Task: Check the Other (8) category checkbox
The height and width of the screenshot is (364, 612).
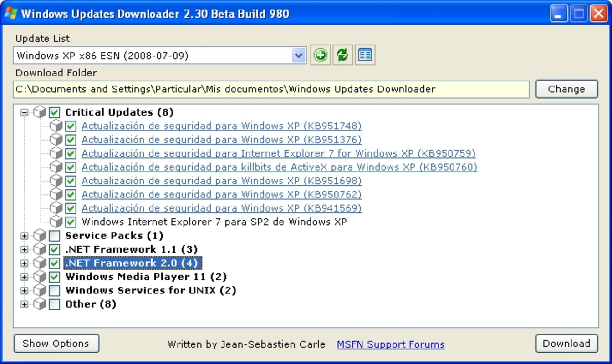Action: click(54, 304)
